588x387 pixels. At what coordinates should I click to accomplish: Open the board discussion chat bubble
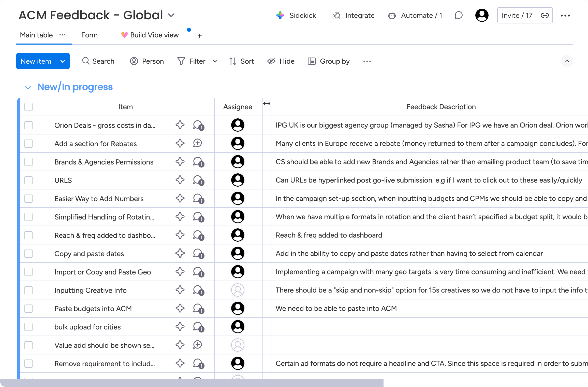pos(458,16)
